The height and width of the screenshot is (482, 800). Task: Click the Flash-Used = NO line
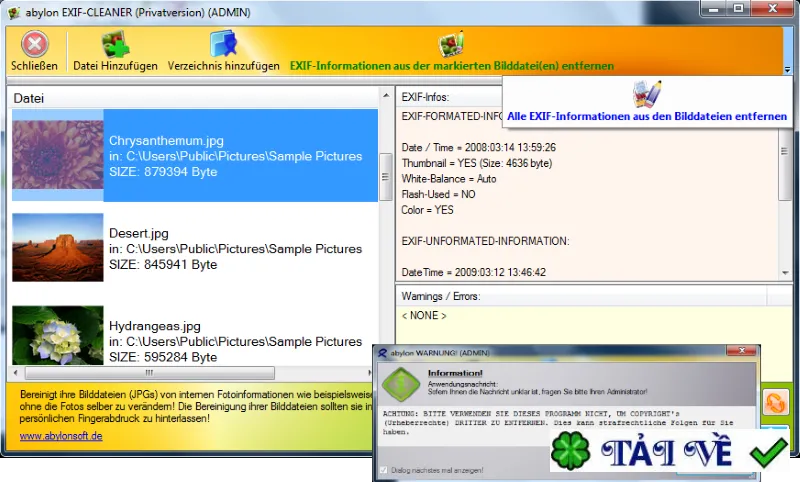[x=438, y=194]
